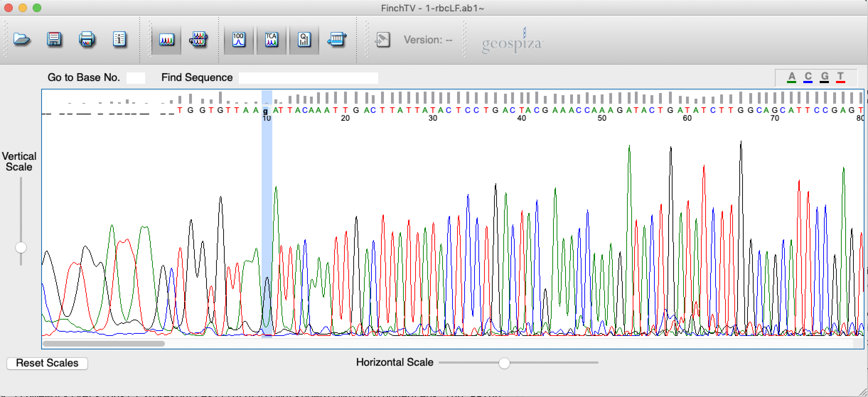
Task: Click base position label 70
Action: [x=775, y=118]
